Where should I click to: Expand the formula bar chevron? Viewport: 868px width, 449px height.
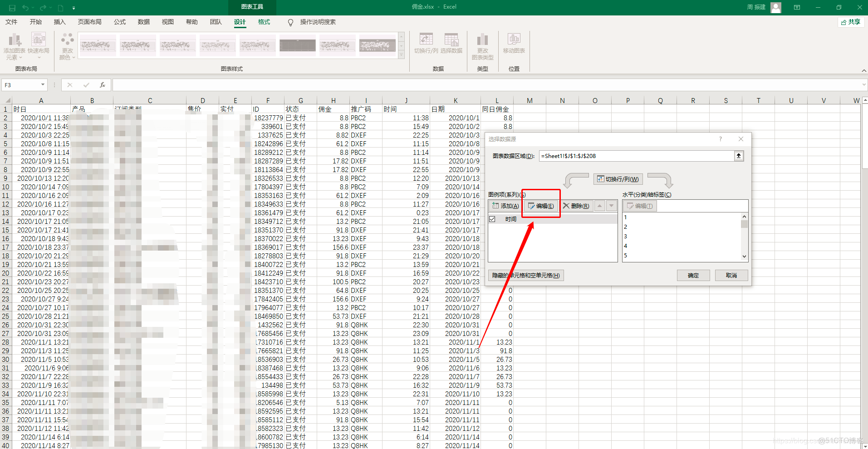(864, 85)
